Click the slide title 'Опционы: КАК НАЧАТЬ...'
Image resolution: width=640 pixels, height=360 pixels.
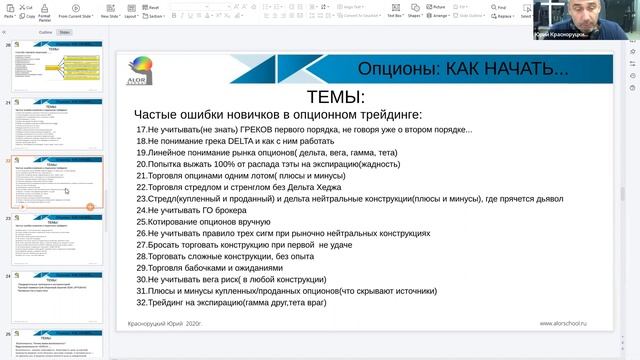(x=463, y=69)
